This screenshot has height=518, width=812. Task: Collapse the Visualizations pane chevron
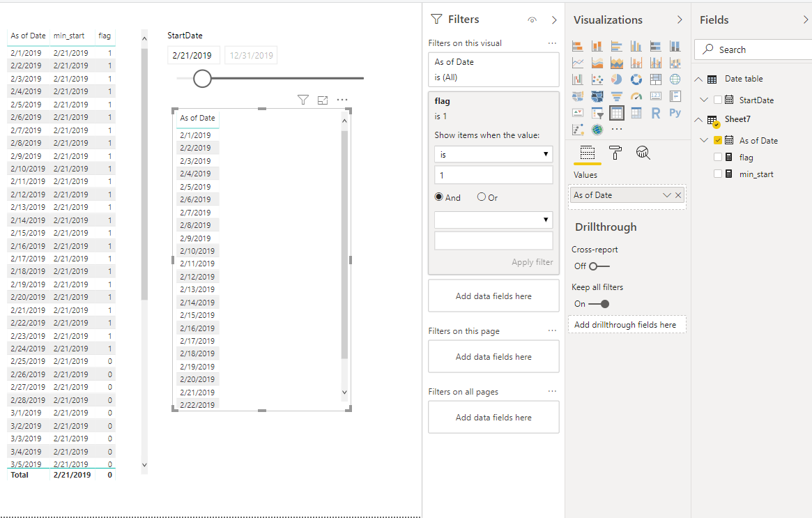(x=680, y=20)
